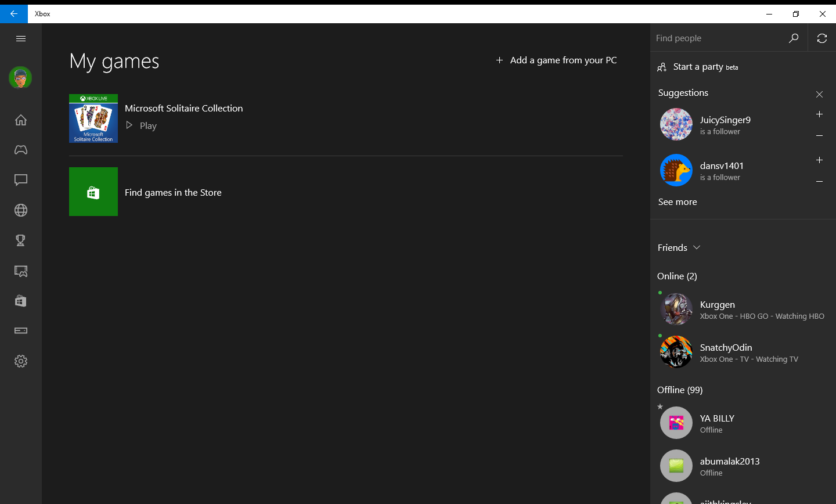Select friend Kurggen
836x504 pixels.
pyautogui.click(x=743, y=309)
